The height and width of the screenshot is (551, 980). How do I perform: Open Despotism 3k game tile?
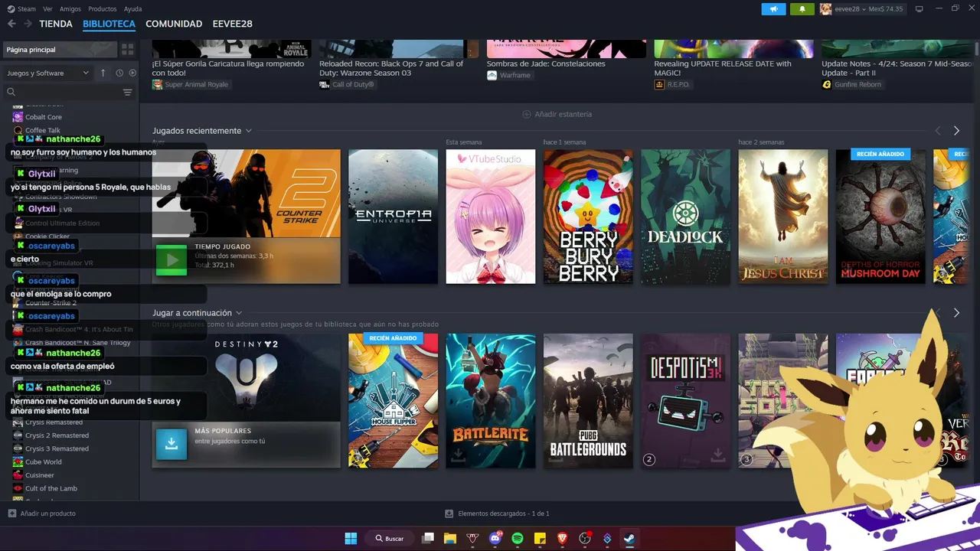tap(685, 400)
